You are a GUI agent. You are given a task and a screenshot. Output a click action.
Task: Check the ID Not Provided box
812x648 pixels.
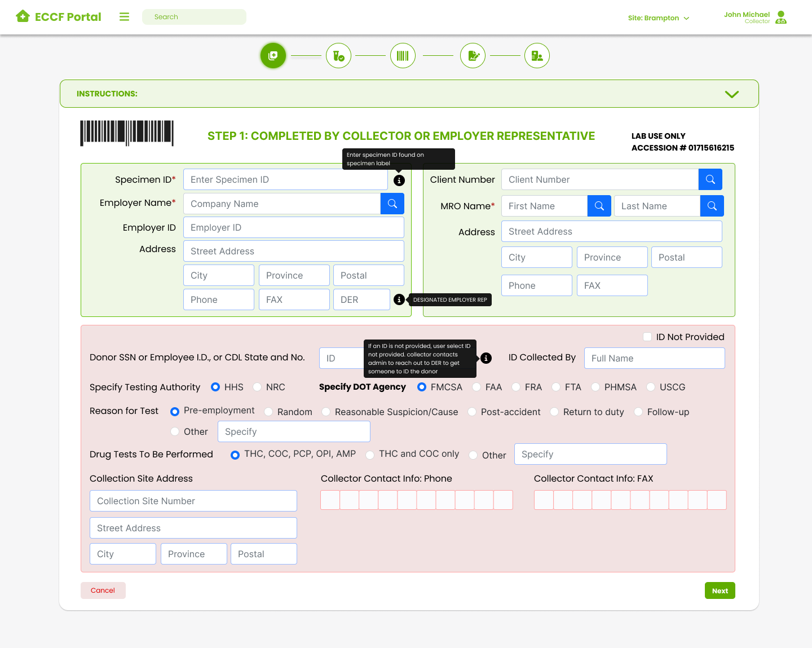(x=647, y=337)
